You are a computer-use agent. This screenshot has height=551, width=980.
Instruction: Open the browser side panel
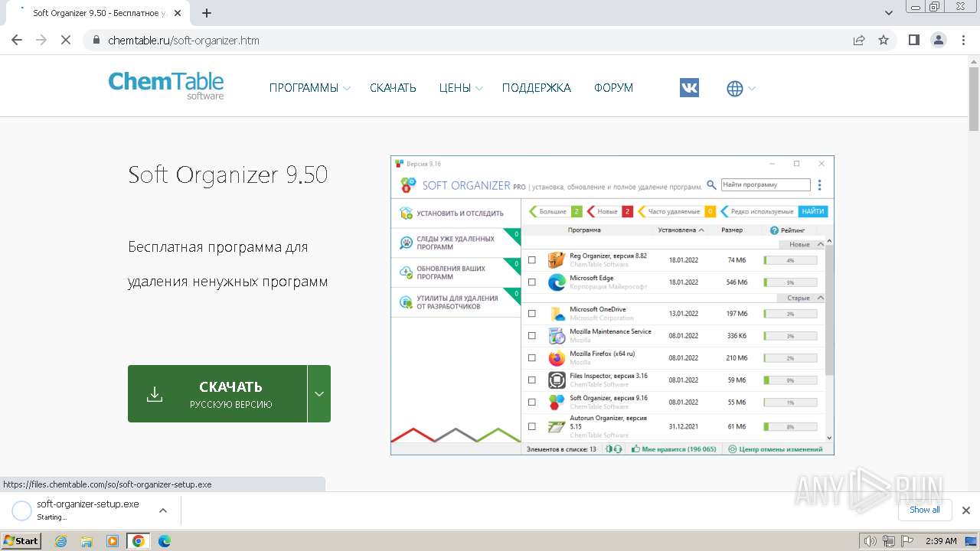914,40
